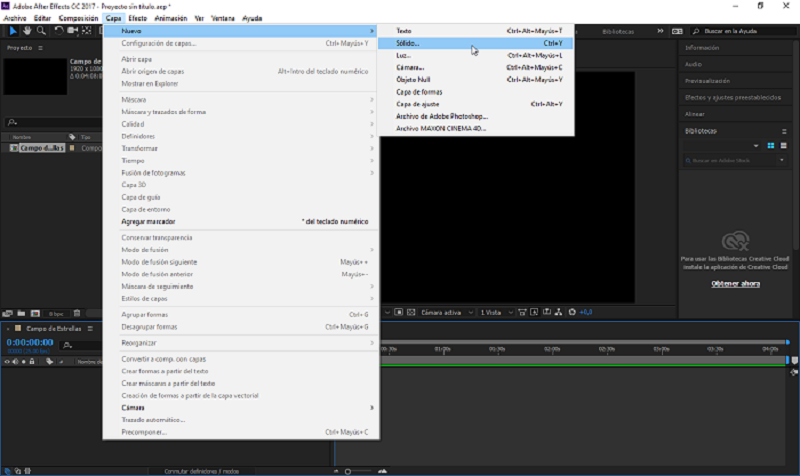The width and height of the screenshot is (800, 476).
Task: Click the new composition icon in Project panel
Action: [x=35, y=313]
